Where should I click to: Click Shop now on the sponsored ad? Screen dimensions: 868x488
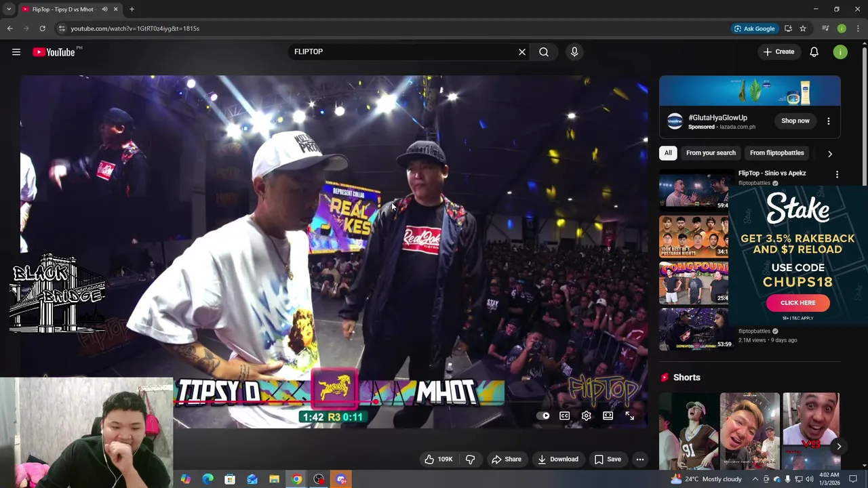click(795, 121)
